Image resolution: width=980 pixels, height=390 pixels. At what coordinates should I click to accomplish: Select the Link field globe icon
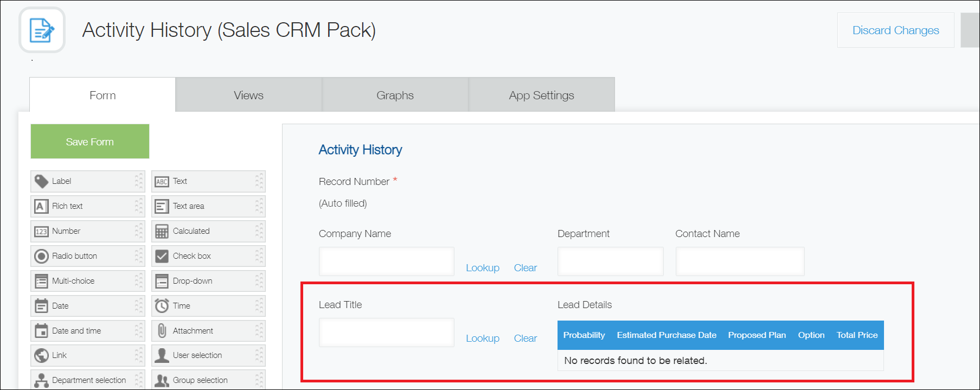pyautogui.click(x=41, y=356)
